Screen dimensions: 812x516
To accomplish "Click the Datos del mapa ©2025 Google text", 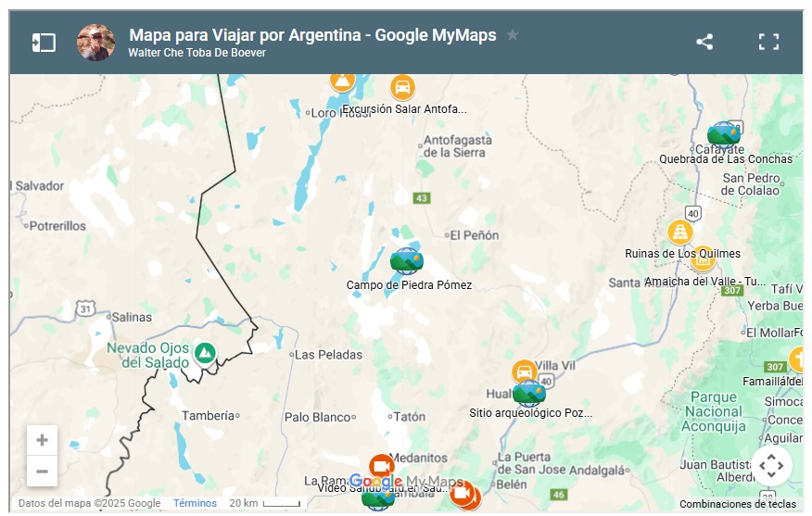I will pos(89,503).
